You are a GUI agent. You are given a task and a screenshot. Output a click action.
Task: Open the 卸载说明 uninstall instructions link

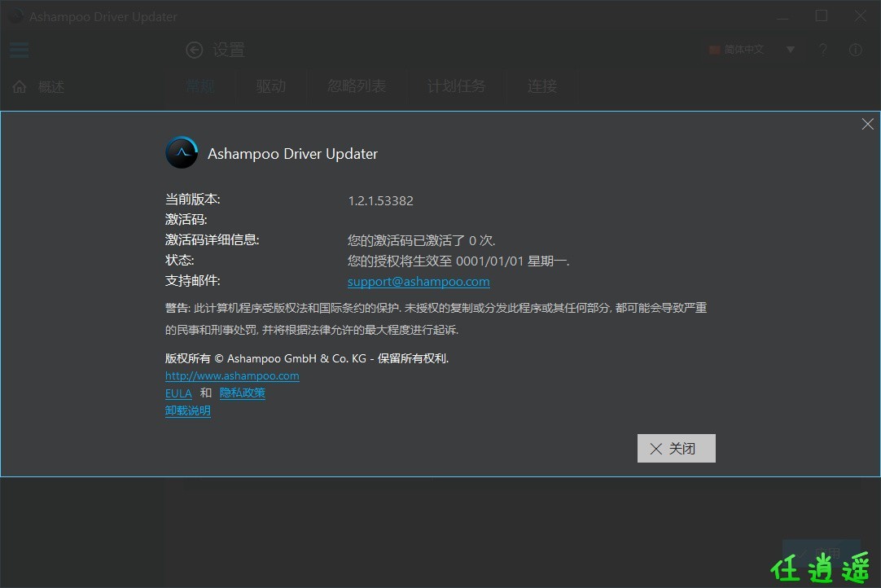point(187,411)
